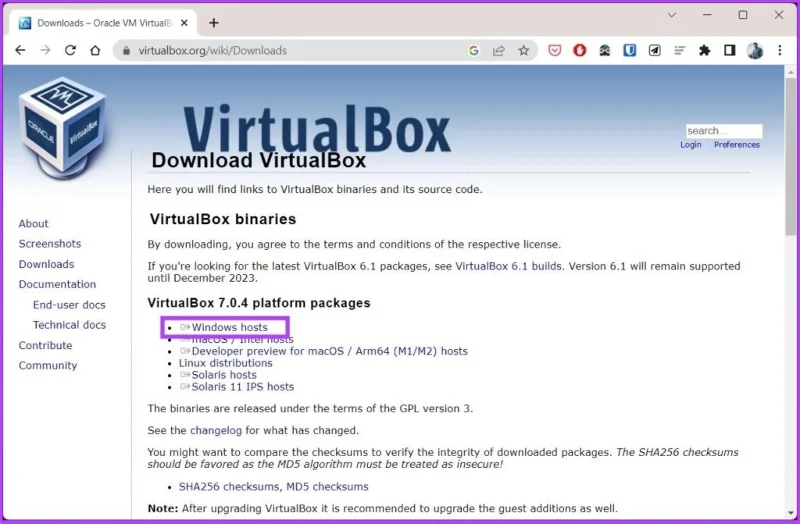The height and width of the screenshot is (524, 800).
Task: Open the paper-plane extension icon
Action: point(655,50)
